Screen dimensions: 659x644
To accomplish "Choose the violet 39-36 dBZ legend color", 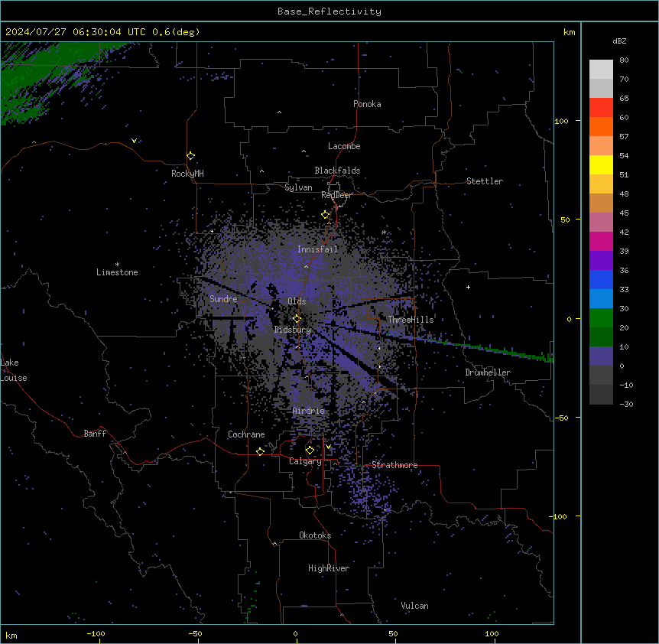I will [x=601, y=261].
